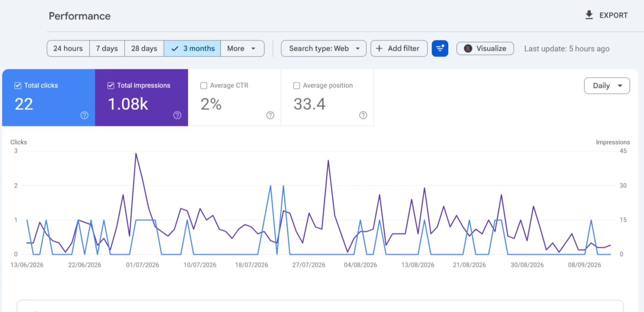The image size is (644, 312).
Task: Click the 1.08k impressions value
Action: pos(128,104)
